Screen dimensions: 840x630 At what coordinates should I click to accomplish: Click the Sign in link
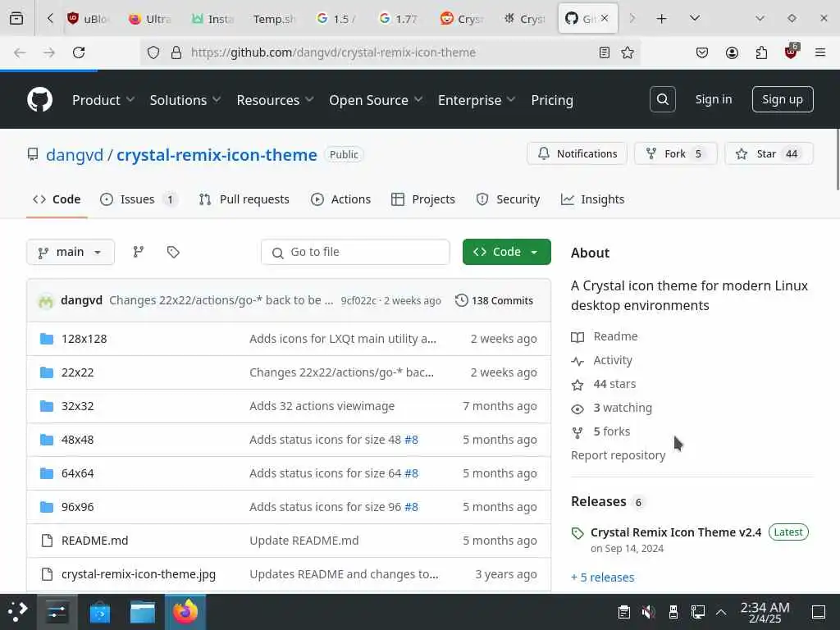(x=713, y=99)
